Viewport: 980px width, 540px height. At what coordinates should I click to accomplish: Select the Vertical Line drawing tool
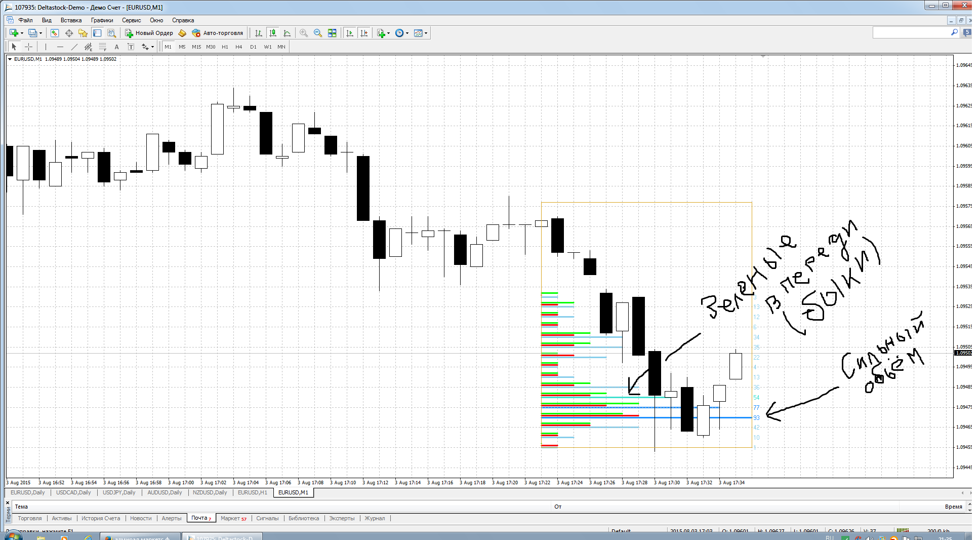pos(46,47)
